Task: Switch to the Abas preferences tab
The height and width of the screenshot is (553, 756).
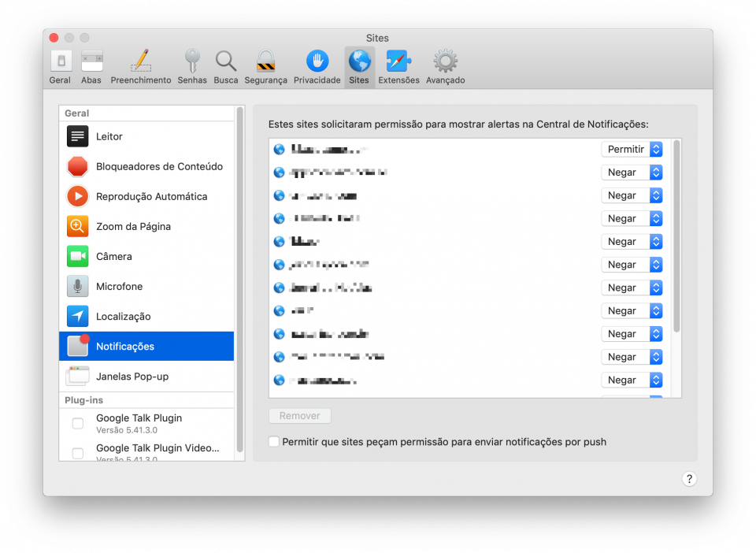Action: [91, 67]
